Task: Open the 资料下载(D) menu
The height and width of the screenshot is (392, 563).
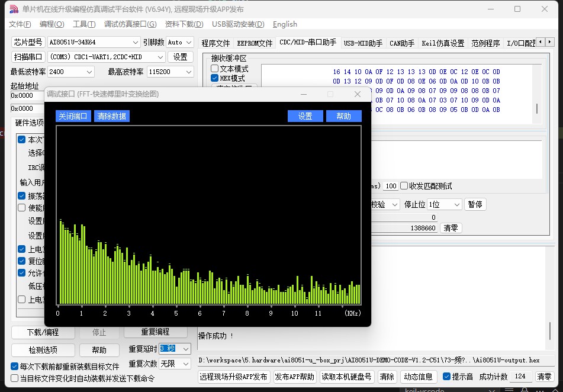Action: pos(184,24)
